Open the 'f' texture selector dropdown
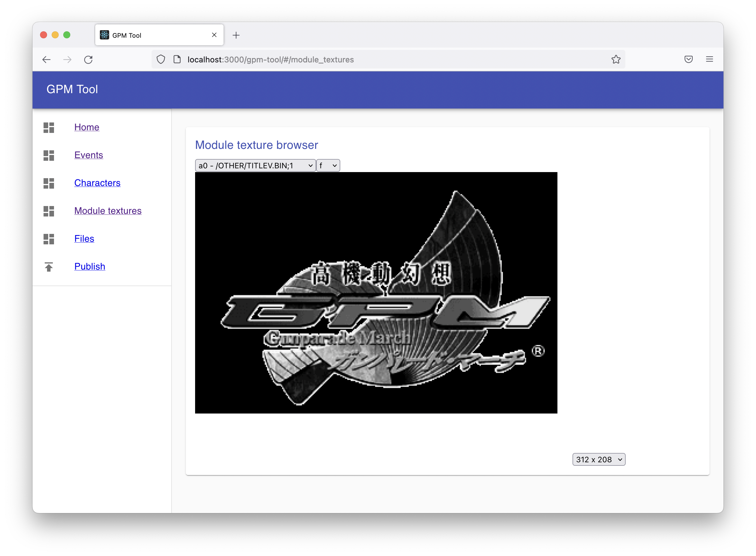 point(328,166)
